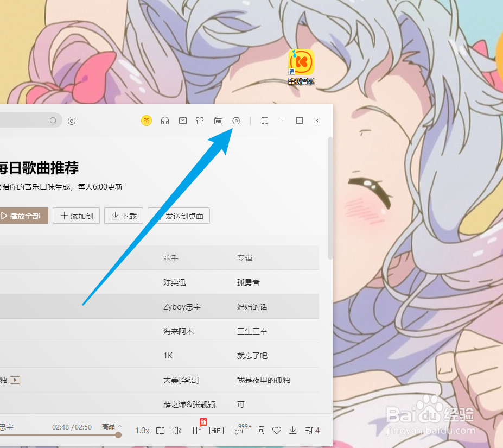Open album 妈妈的话
503x448 pixels.
[x=252, y=307]
